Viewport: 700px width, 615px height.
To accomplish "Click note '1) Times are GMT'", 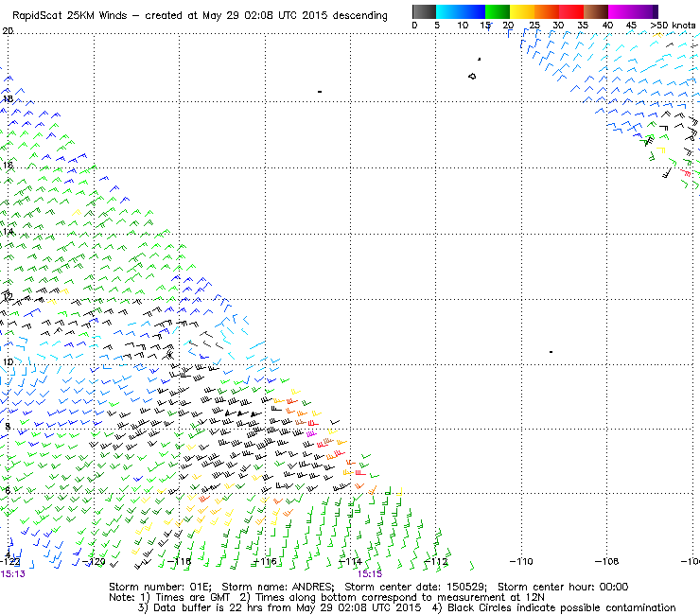I will click(x=184, y=597).
